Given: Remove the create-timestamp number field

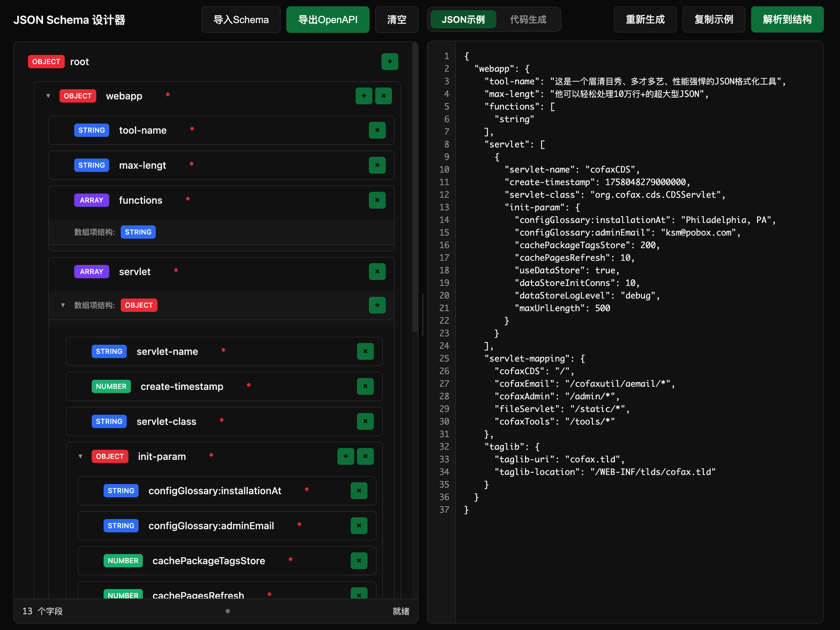Looking at the screenshot, I should 365,386.
